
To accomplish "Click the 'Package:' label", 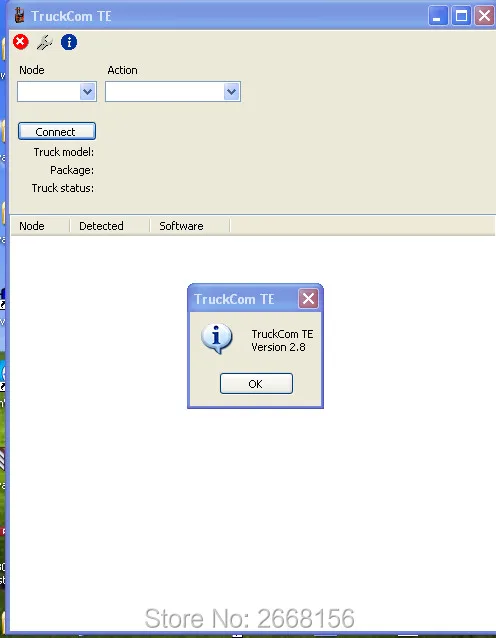I will point(72,170).
